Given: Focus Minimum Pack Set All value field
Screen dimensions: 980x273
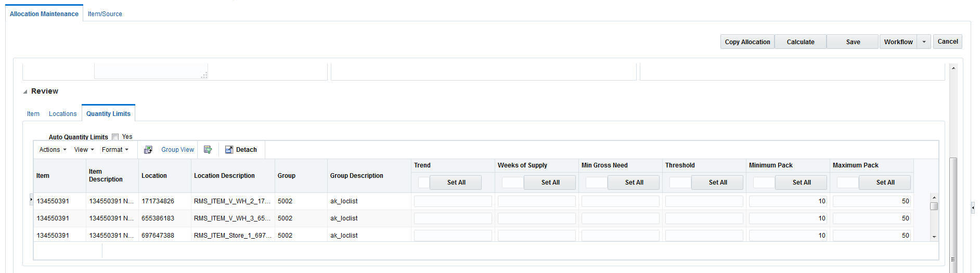Looking at the screenshot, I should [x=764, y=183].
